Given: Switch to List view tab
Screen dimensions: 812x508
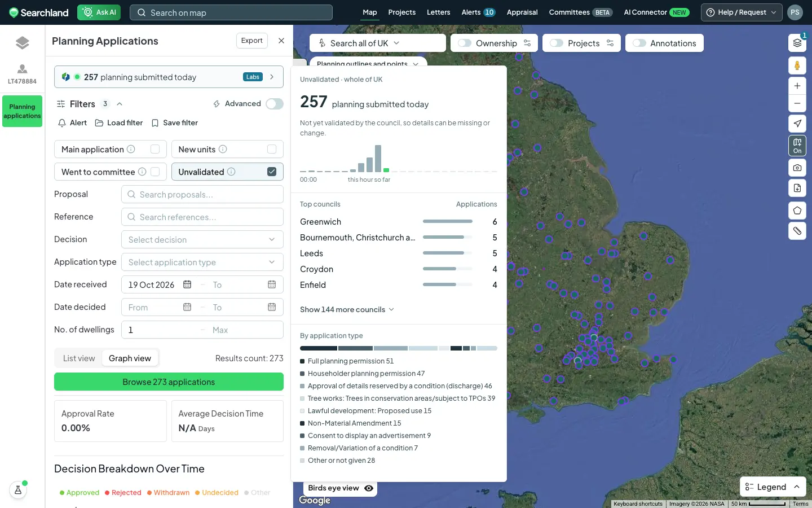Looking at the screenshot, I should pyautogui.click(x=79, y=358).
